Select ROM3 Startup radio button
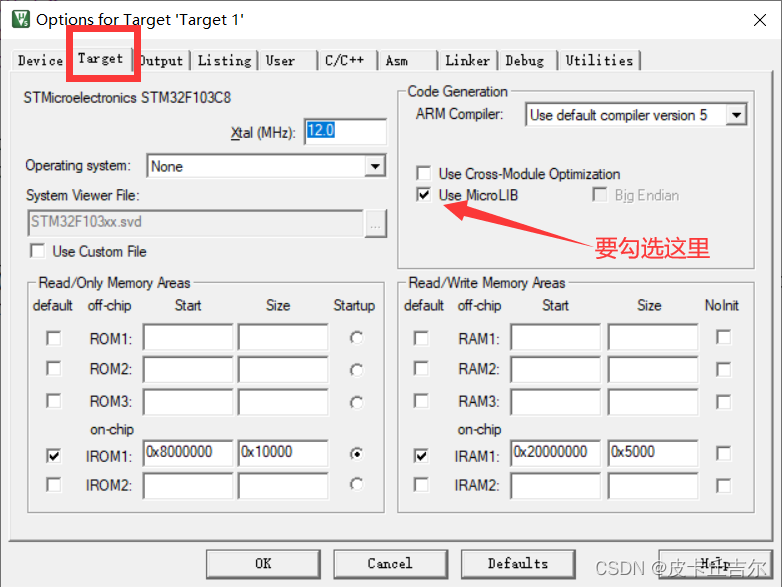This screenshot has width=782, height=587. click(356, 402)
